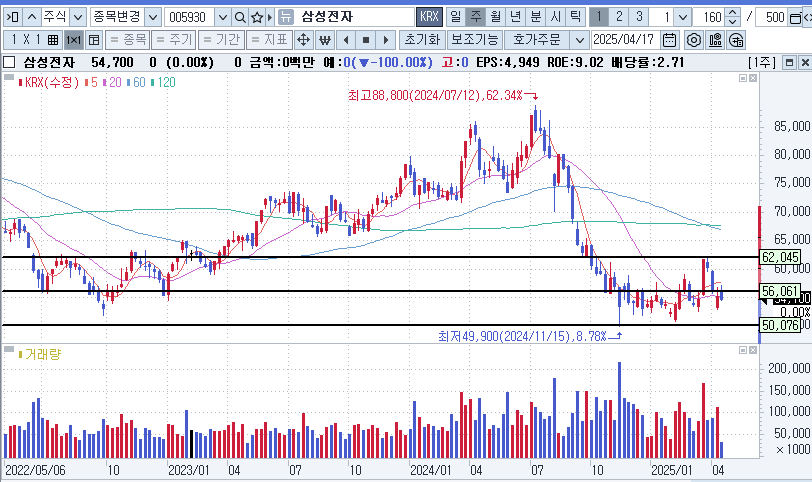Click the 005930 stock code field
The height and width of the screenshot is (482, 812).
pyautogui.click(x=189, y=17)
